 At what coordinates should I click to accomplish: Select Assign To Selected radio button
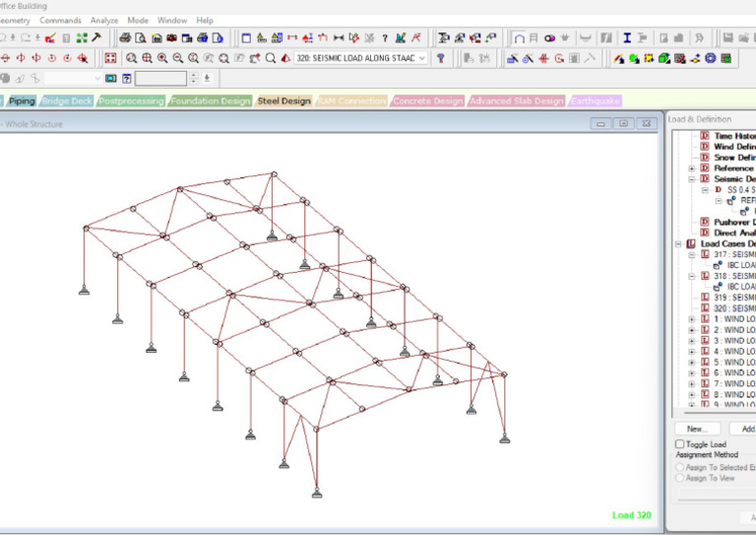[x=679, y=466]
